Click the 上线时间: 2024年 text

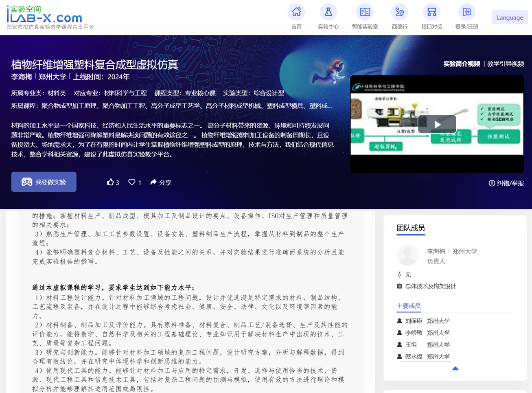[x=101, y=77]
